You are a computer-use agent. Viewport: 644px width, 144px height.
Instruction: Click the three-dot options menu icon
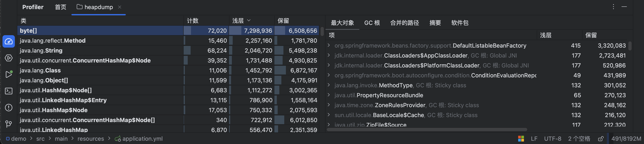pyautogui.click(x=613, y=7)
